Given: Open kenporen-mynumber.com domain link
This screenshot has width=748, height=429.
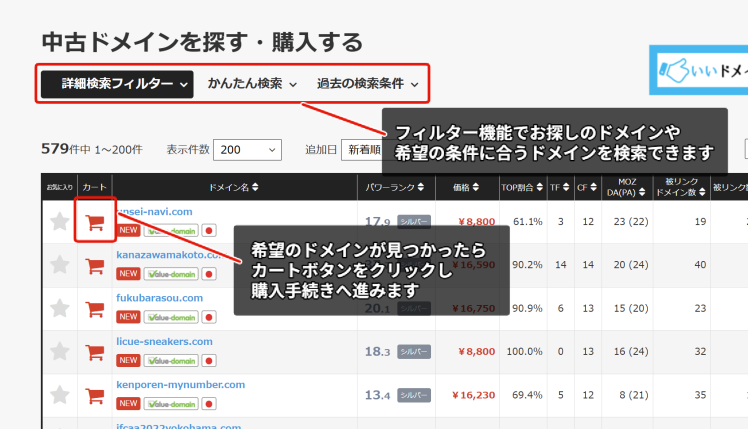Looking at the screenshot, I should pos(180,385).
